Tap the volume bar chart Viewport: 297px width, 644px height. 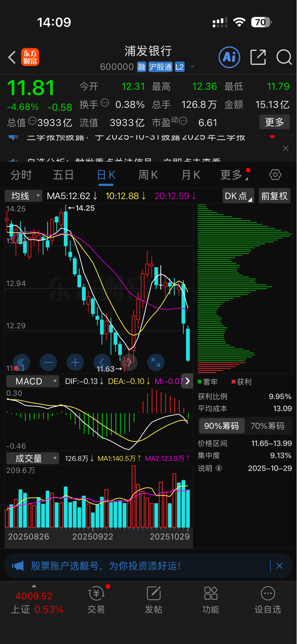tap(98, 497)
